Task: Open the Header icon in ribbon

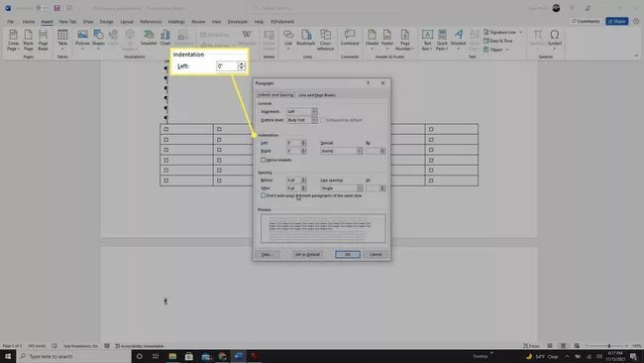Action: click(x=372, y=40)
